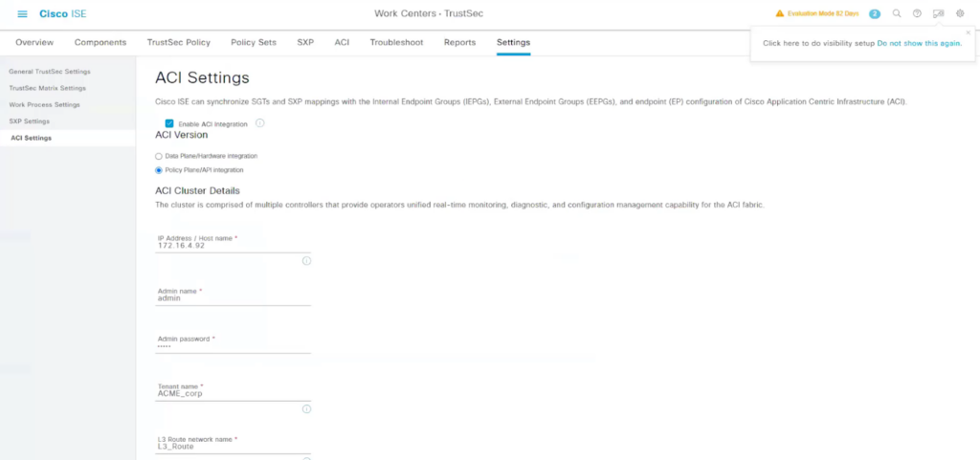Click the 'ACI Version' heading
Screen dimensions: 980x460
(x=181, y=134)
